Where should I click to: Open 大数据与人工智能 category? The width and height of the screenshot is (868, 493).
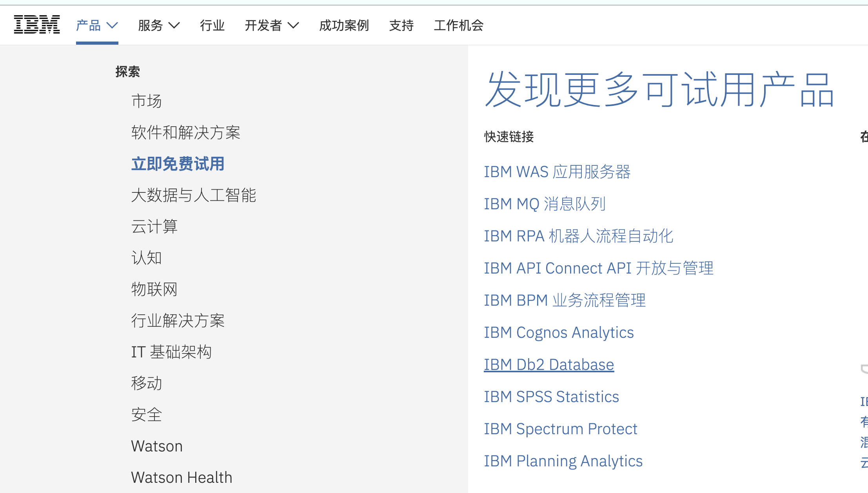193,195
